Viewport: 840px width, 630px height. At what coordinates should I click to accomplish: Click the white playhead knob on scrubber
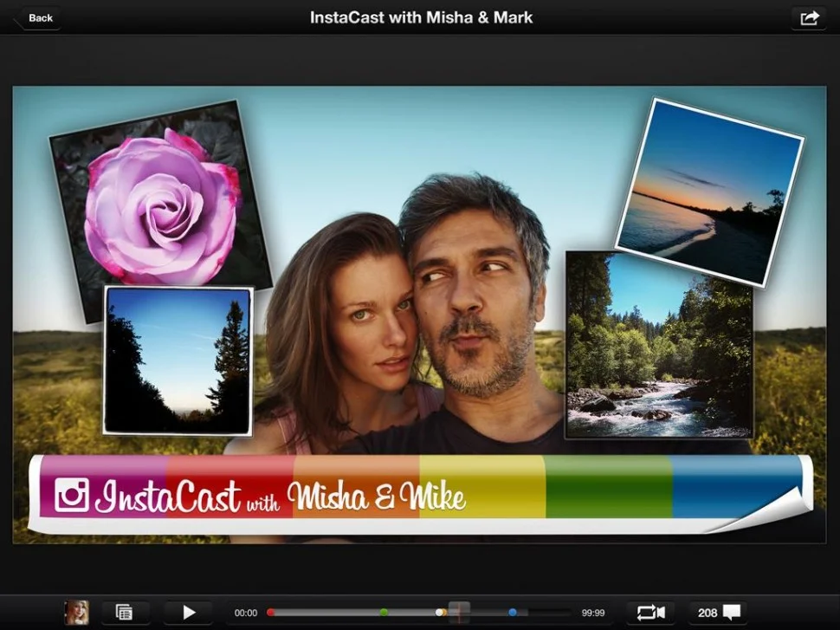(x=439, y=613)
